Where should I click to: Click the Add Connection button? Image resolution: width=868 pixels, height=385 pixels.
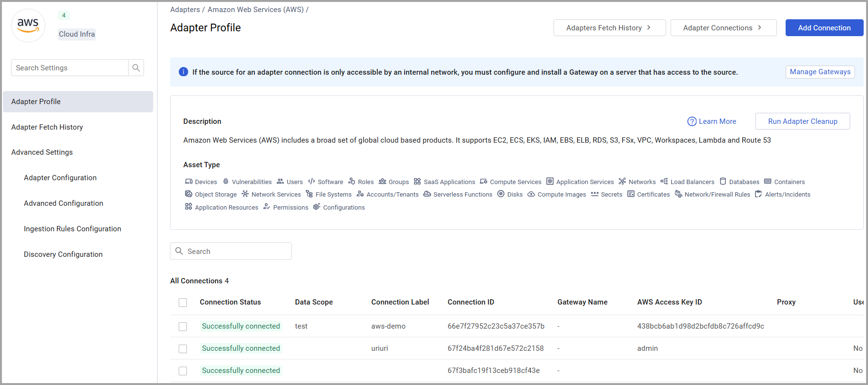pos(825,28)
